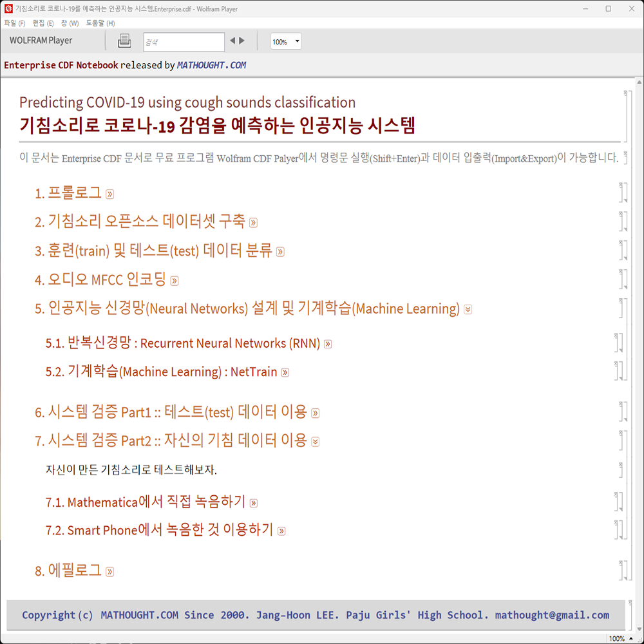Click the Wolfram Player app icon in title bar
The height and width of the screenshot is (644, 644).
pos(8,8)
